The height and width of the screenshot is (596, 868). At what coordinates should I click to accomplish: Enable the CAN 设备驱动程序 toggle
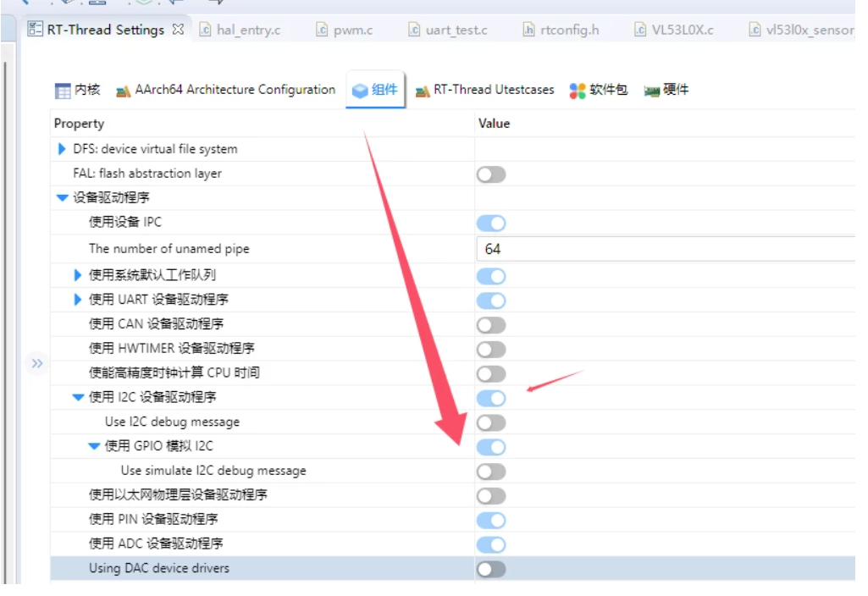pos(491,325)
